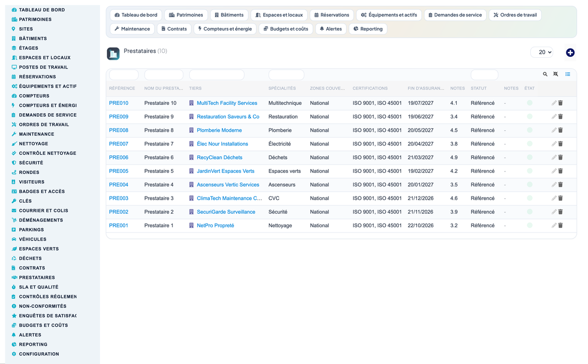Open the 20 rows per page dropdown
The image size is (588, 364).
(541, 52)
